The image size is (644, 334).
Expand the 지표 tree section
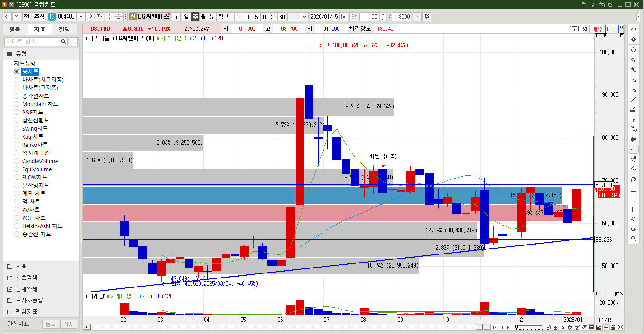point(10,267)
